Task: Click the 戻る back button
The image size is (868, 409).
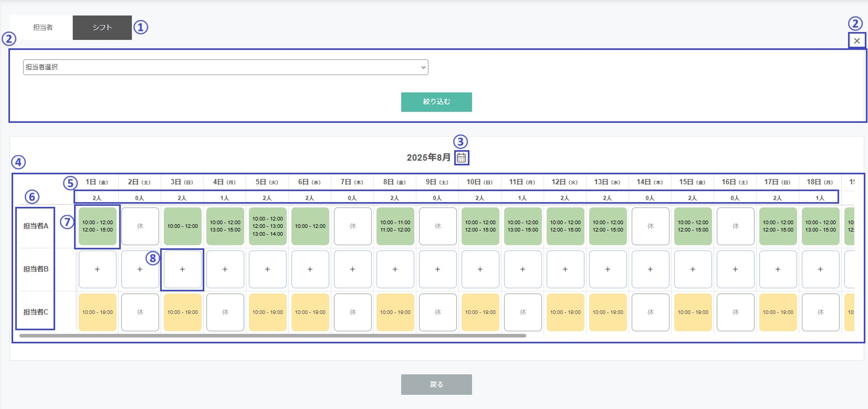Action: point(436,384)
